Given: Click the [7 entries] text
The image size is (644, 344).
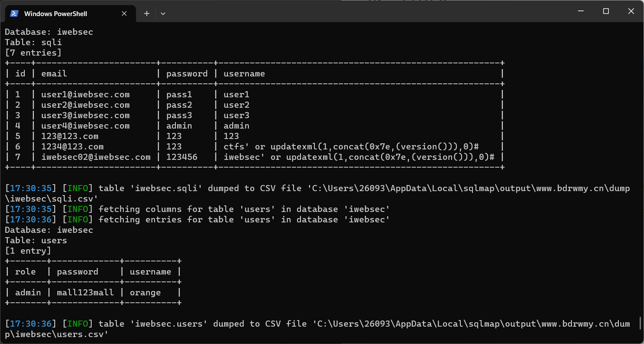Looking at the screenshot, I should point(33,53).
